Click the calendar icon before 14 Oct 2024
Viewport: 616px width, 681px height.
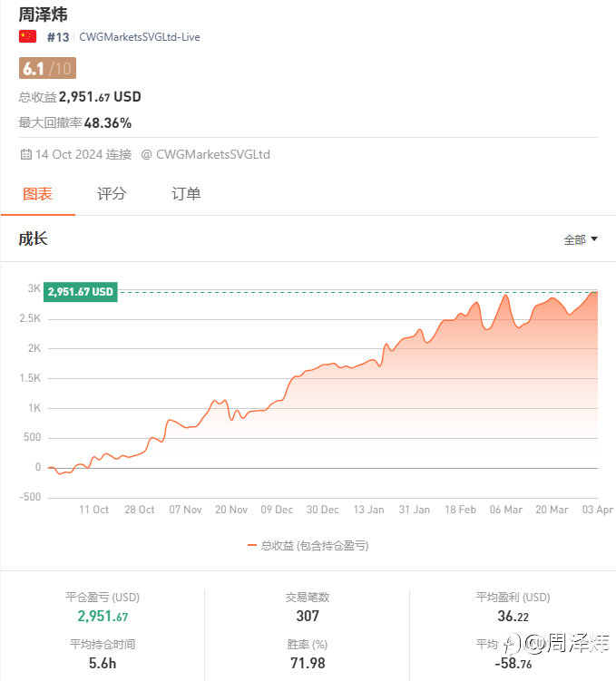[x=25, y=154]
